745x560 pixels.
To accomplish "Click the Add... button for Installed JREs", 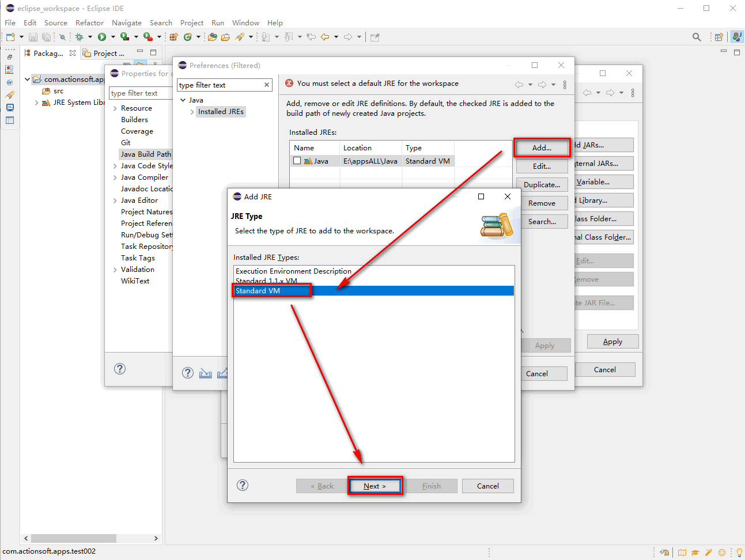I will 542,148.
